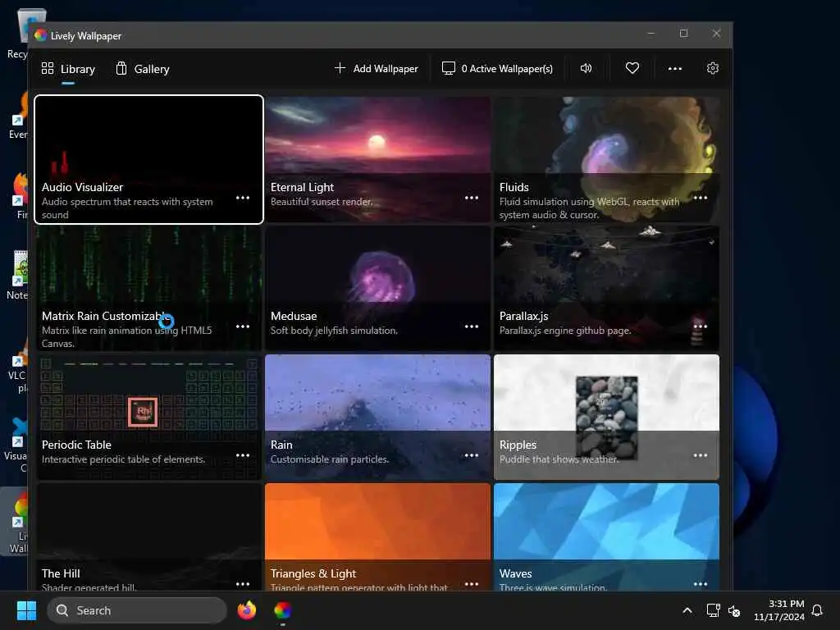
Task: Select the Periodic Table wallpaper
Action: point(149,417)
